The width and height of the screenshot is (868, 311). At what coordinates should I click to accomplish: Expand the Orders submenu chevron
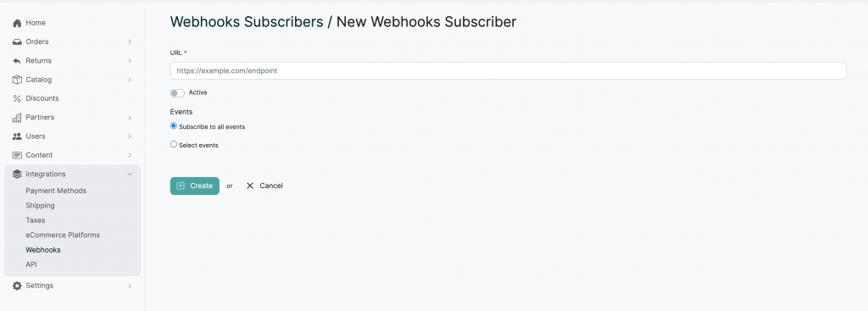pos(130,42)
